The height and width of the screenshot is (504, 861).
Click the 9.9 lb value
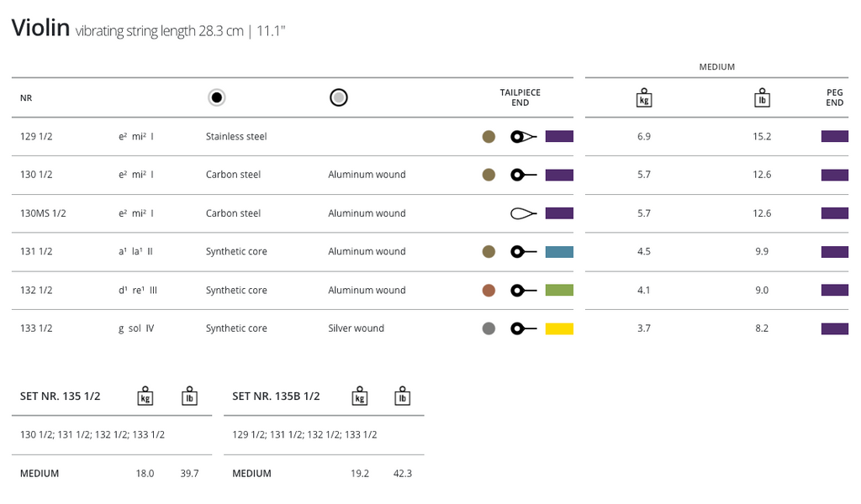pos(762,252)
